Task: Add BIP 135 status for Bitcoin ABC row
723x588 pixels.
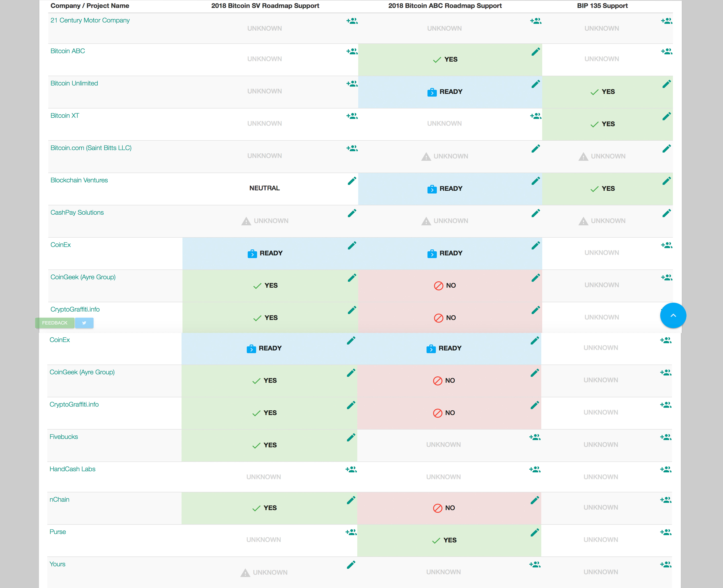Action: tap(666, 51)
